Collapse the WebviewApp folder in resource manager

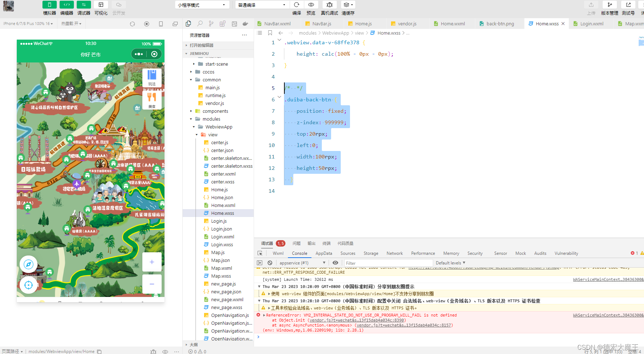click(194, 127)
